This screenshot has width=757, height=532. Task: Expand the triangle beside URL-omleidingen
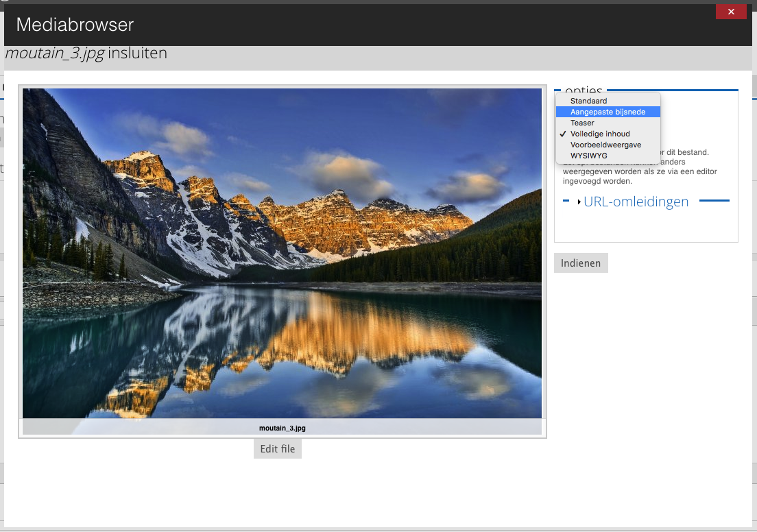coord(579,202)
